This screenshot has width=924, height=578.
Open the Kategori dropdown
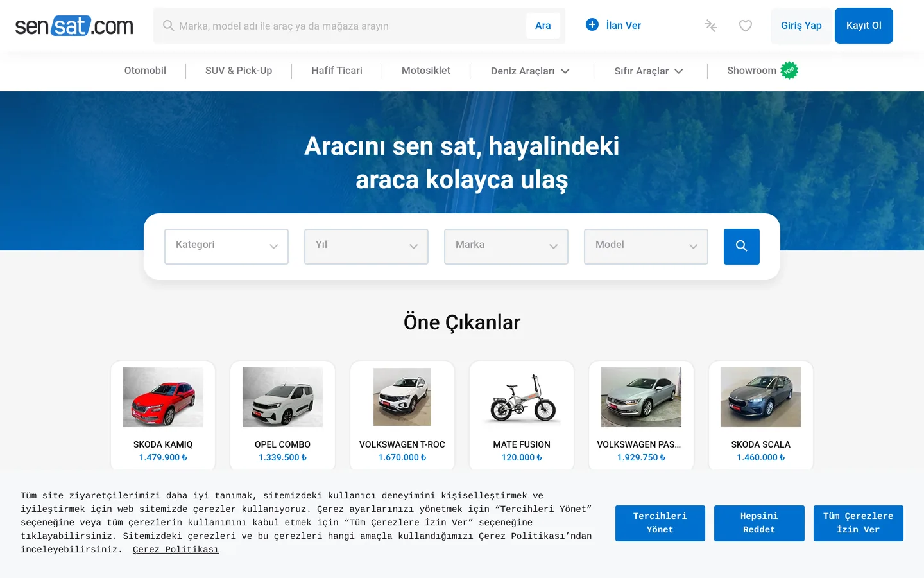click(227, 247)
